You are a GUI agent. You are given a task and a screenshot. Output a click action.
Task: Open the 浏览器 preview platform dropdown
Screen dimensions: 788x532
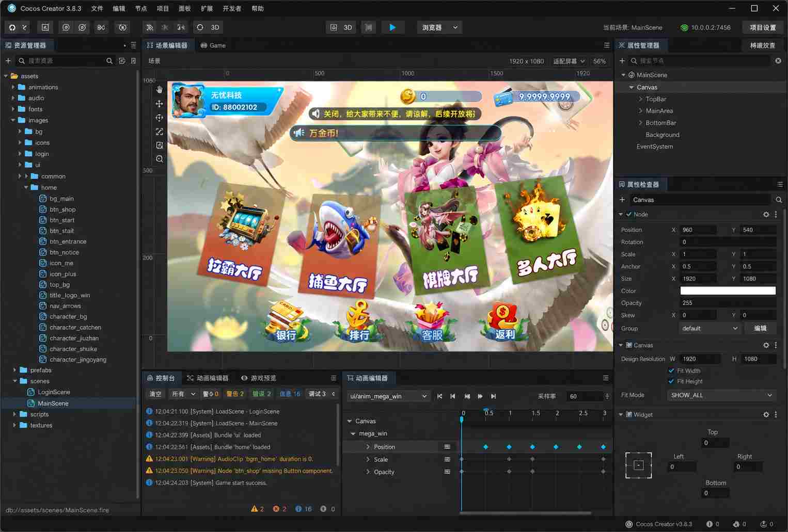439,27
